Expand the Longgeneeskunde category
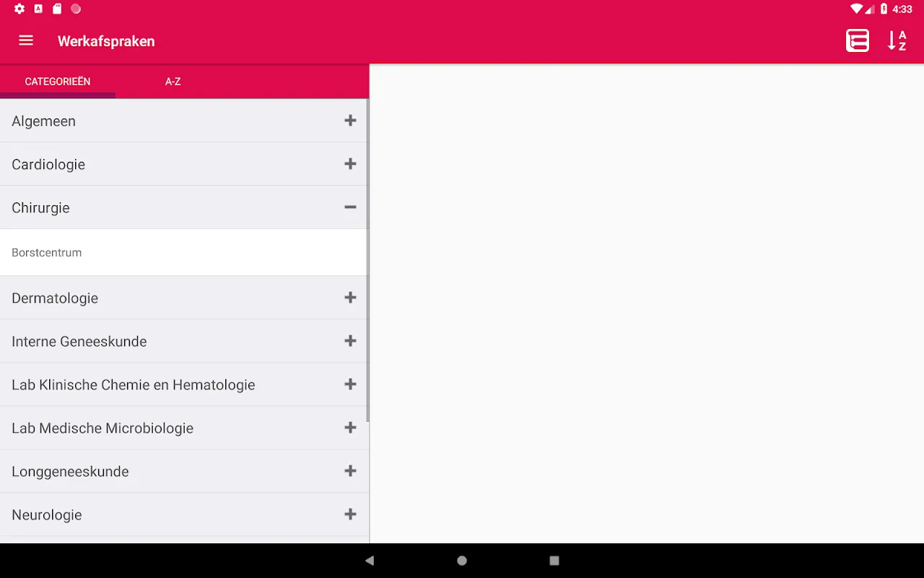Screen dimensions: 924x578 click(x=350, y=471)
